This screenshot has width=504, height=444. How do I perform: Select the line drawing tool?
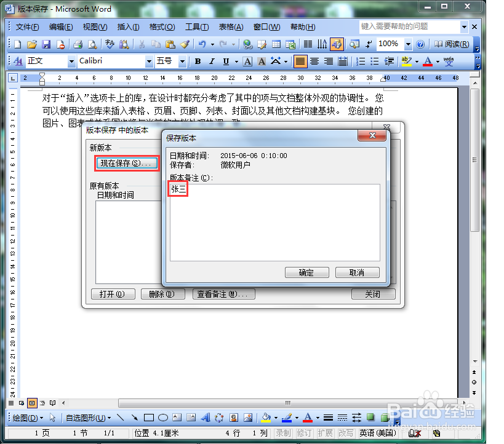121,418
